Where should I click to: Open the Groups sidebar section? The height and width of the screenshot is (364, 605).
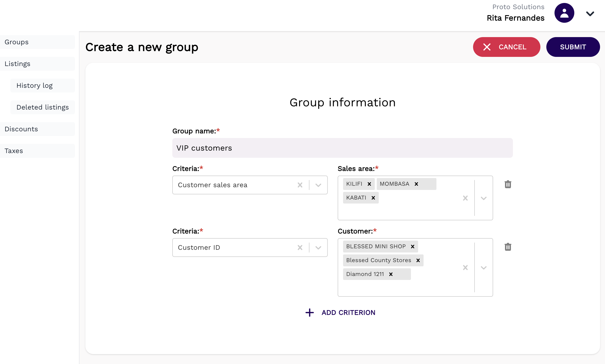pyautogui.click(x=37, y=42)
